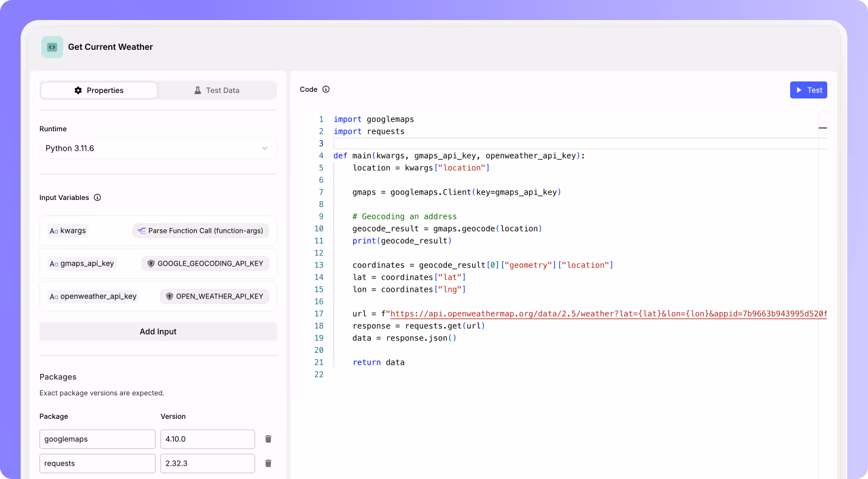
Task: Delete the requests package with trash icon
Action: 268,463
